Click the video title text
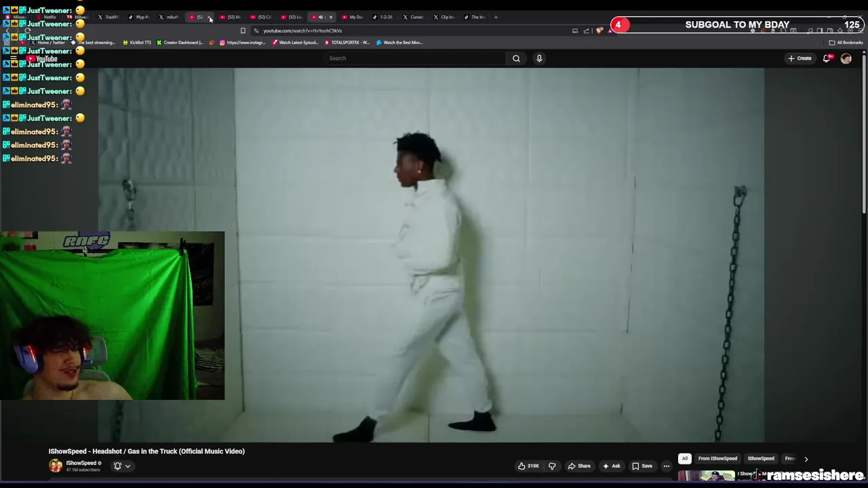The width and height of the screenshot is (868, 488). 146,451
